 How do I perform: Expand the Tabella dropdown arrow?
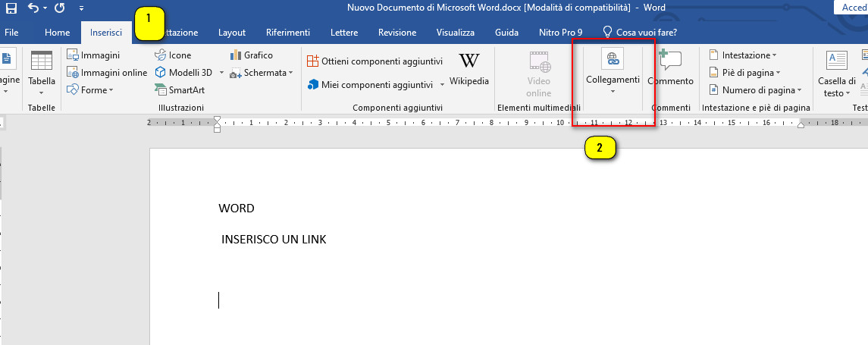click(x=42, y=93)
